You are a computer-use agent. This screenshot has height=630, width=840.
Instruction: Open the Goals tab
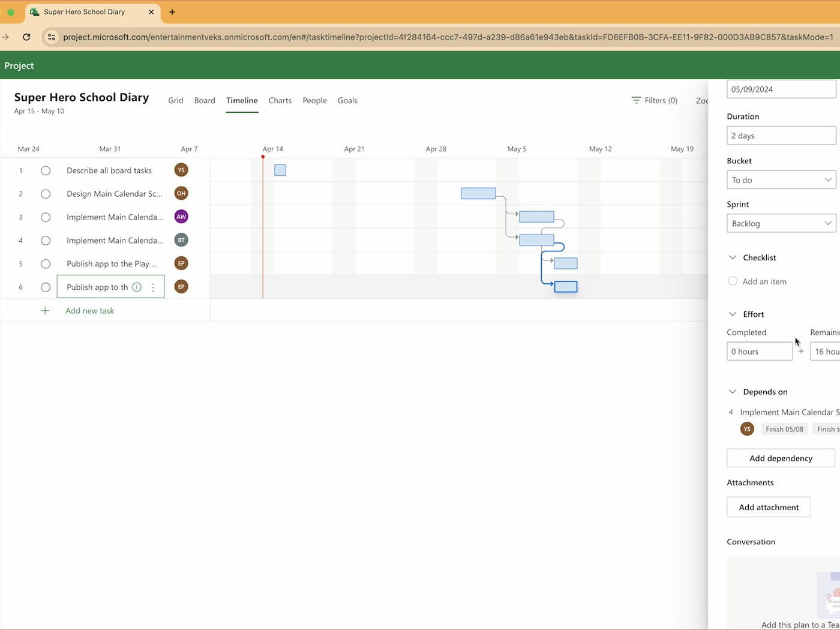point(347,101)
